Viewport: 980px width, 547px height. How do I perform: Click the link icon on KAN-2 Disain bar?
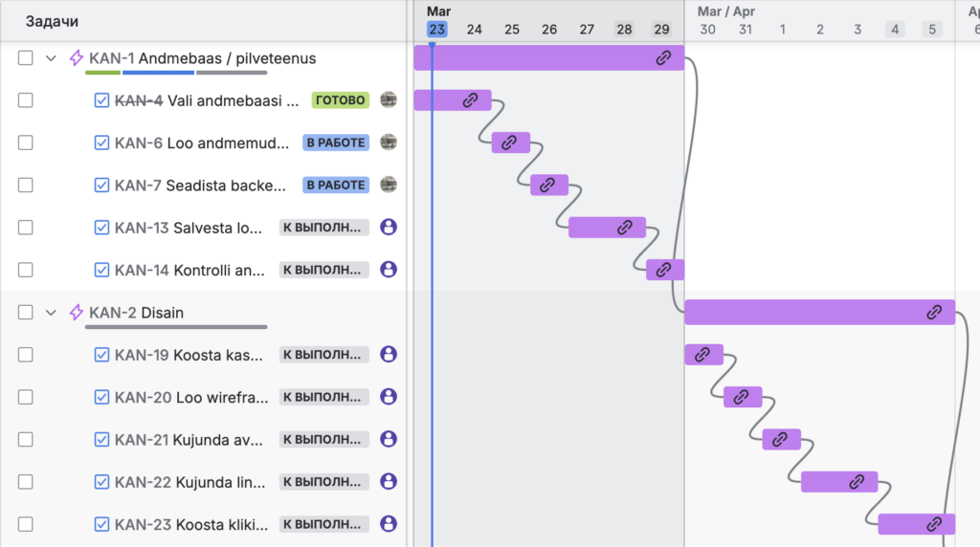tap(935, 312)
